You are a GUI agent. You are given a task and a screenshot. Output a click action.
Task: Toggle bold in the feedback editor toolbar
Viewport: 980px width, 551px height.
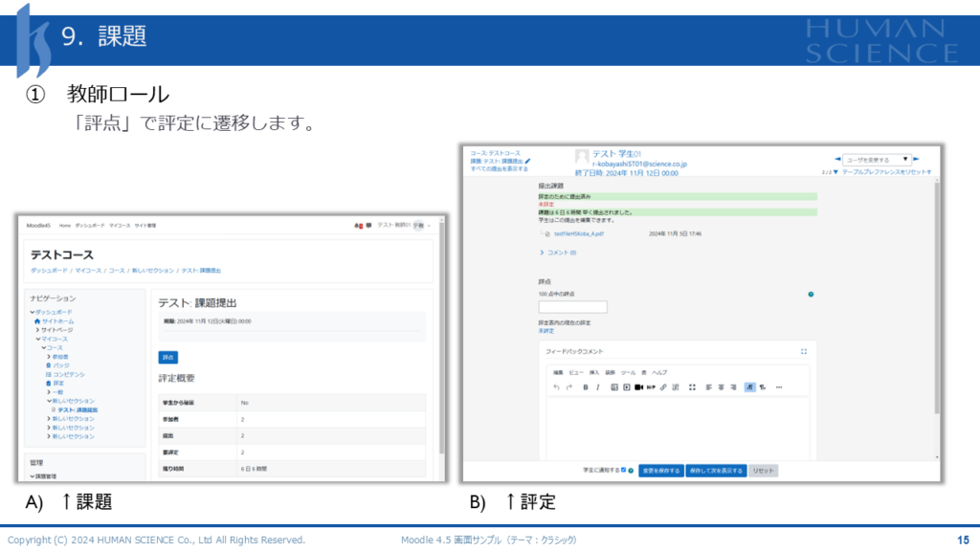[x=586, y=387]
